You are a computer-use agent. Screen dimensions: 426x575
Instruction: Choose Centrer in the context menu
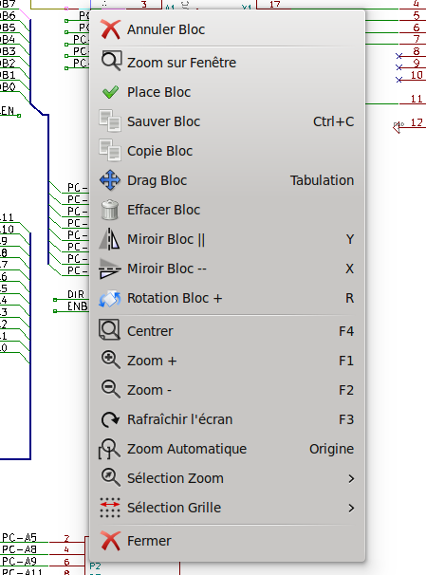coord(227,331)
